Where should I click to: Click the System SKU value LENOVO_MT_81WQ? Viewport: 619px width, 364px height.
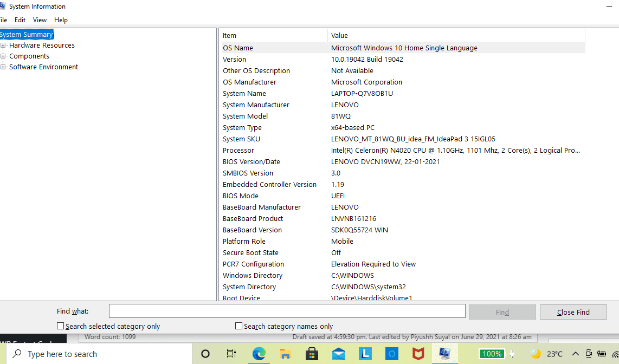[413, 139]
